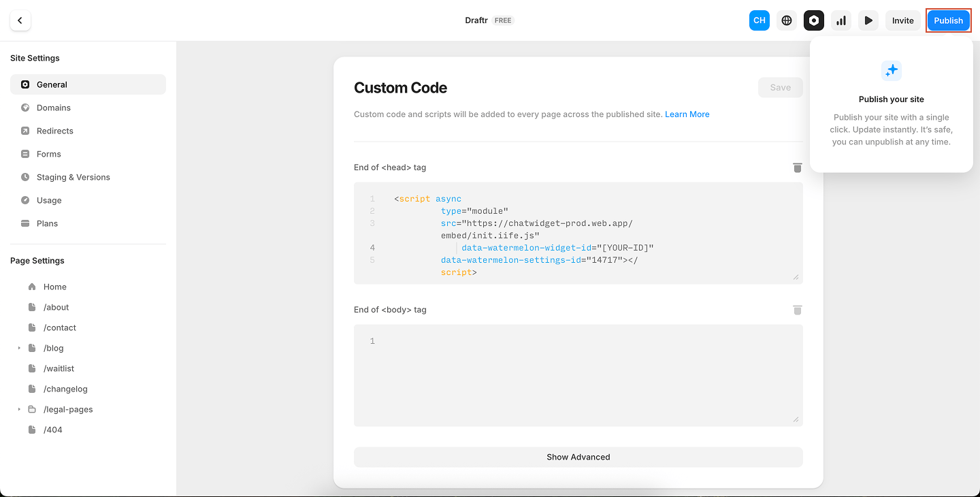The image size is (980, 497).
Task: Click the Plans card icon
Action: (x=25, y=223)
